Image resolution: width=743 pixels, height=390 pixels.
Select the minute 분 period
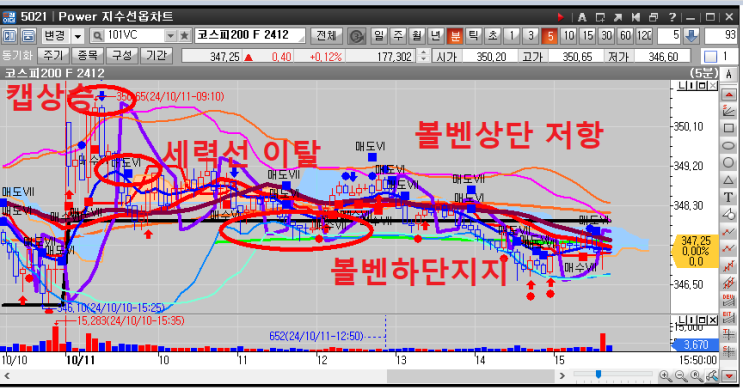[x=455, y=36]
